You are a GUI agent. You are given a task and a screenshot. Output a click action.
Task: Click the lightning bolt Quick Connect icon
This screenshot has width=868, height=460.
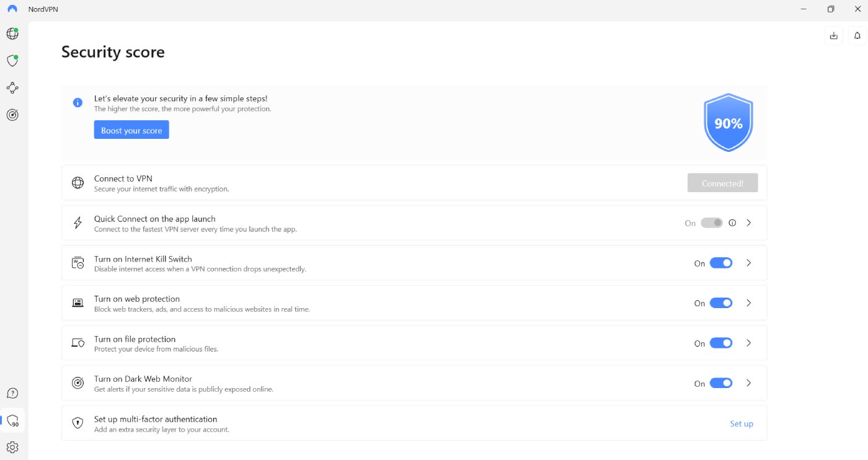(77, 223)
